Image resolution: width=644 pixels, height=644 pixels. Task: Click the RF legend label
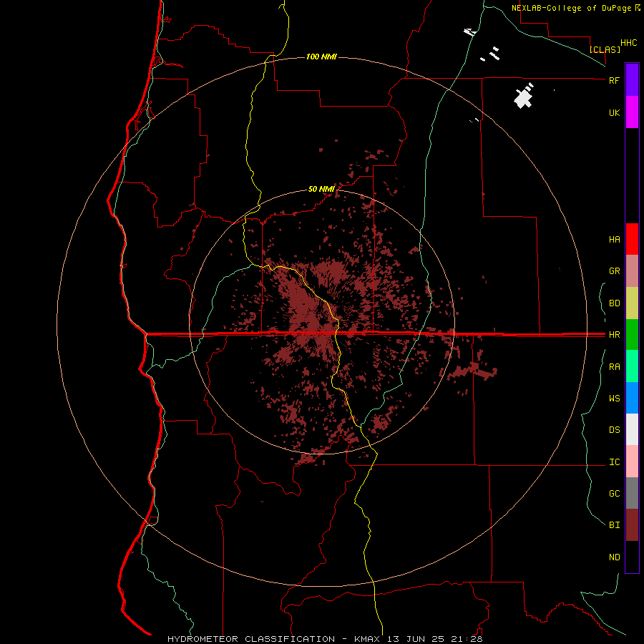(614, 80)
